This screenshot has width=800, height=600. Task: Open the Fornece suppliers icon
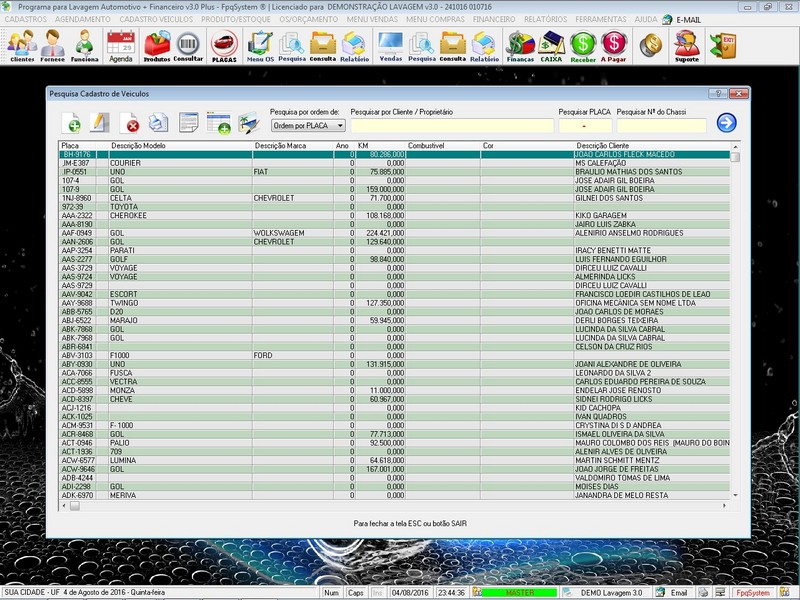(53, 46)
